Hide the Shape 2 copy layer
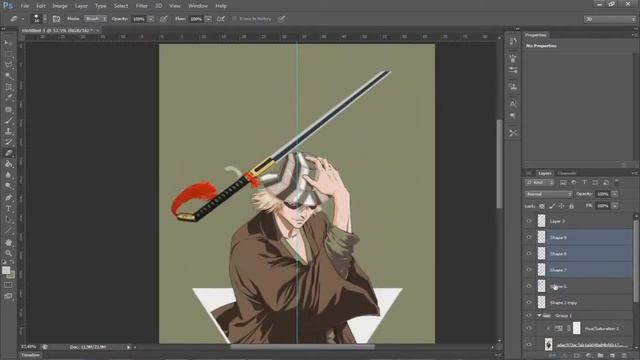This screenshot has height=360, width=640. 529,302
